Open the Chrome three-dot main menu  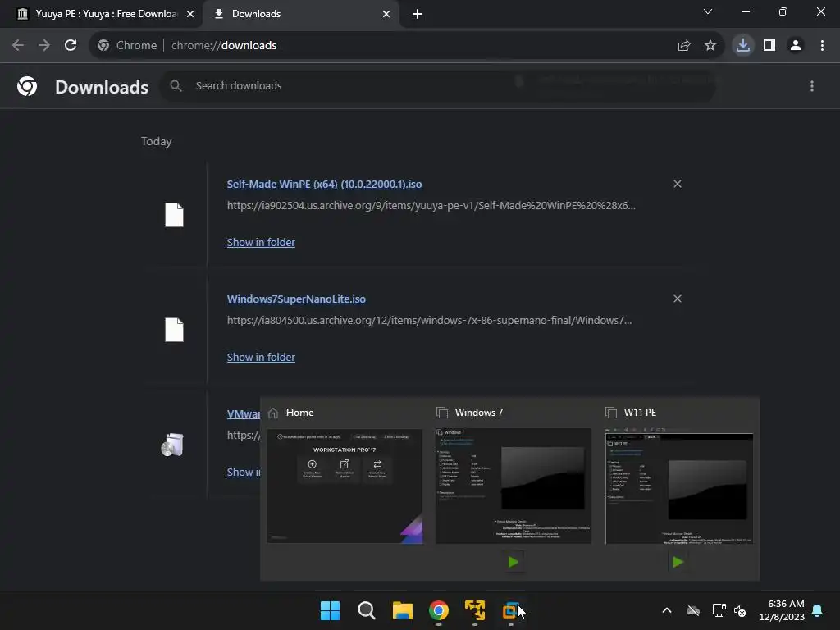click(x=822, y=46)
